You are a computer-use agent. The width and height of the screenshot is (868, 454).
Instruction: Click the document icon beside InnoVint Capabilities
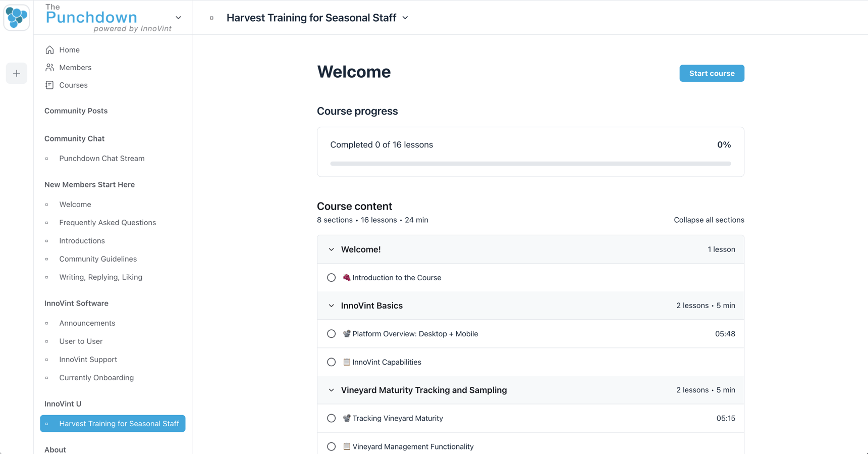pyautogui.click(x=346, y=362)
